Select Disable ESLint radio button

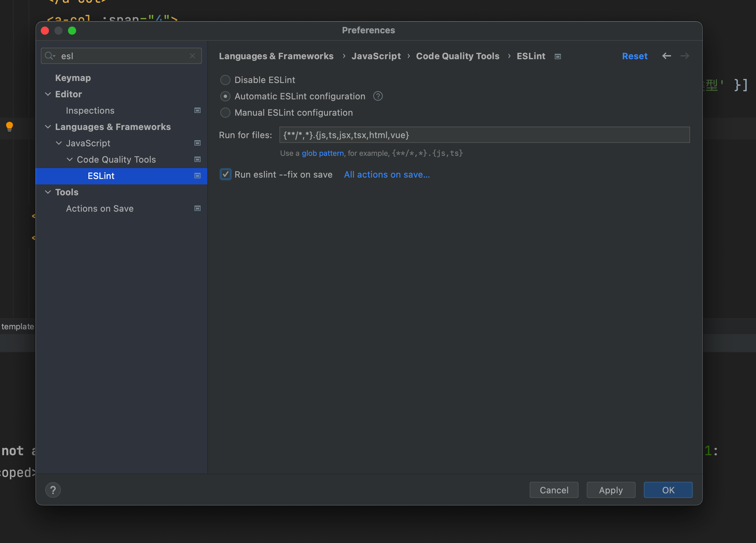click(225, 79)
